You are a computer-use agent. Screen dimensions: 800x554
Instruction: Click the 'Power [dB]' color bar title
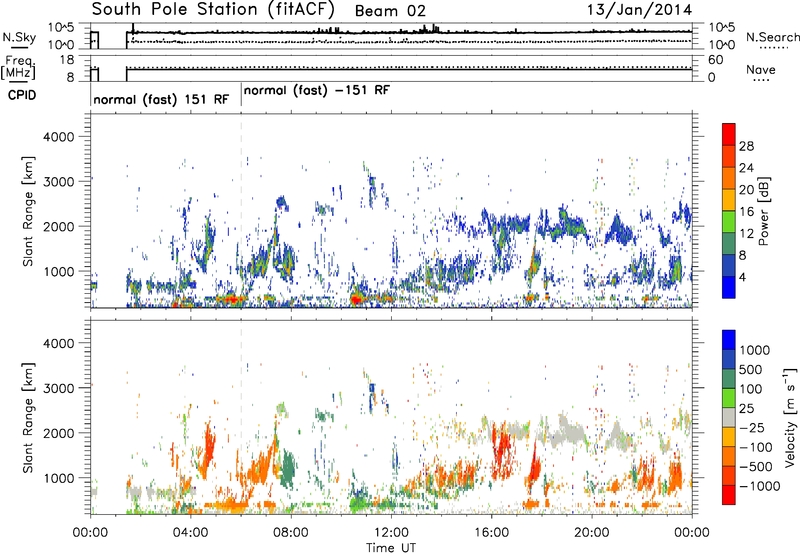point(763,212)
